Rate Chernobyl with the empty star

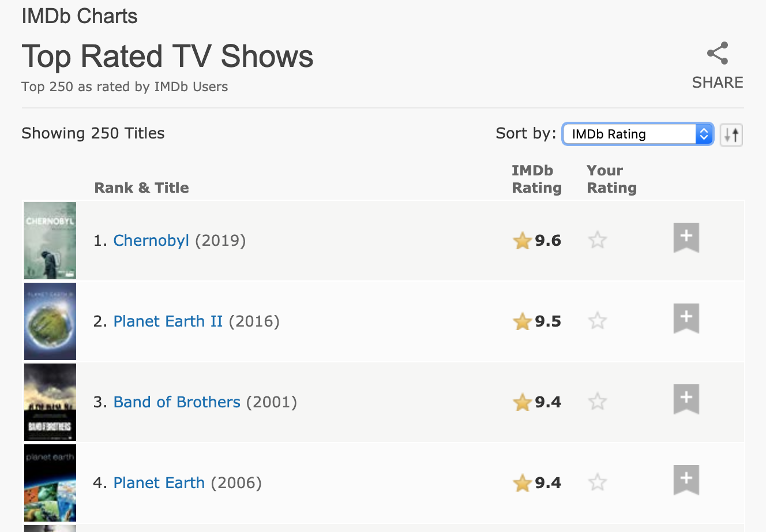[x=598, y=240]
